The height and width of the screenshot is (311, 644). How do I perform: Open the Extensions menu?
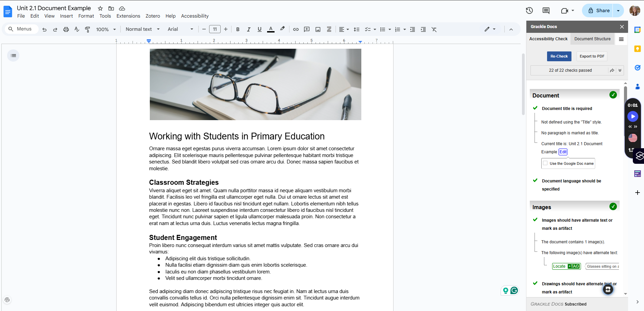pyautogui.click(x=128, y=16)
